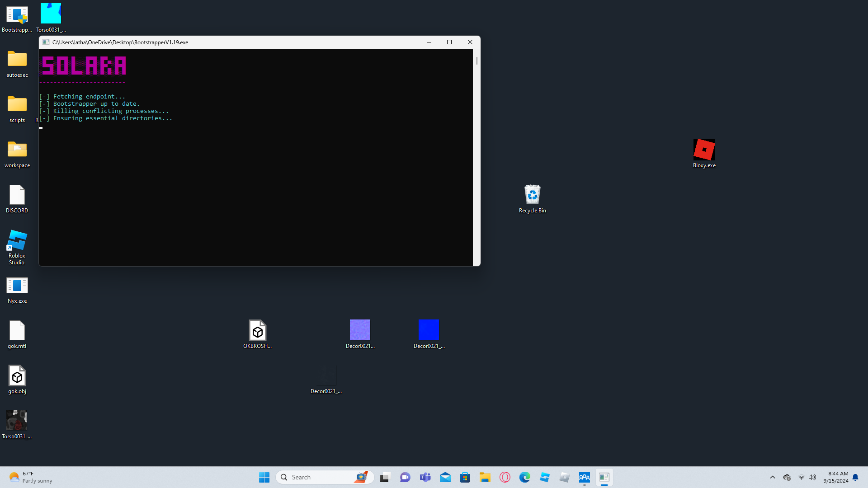868x488 pixels.
Task: Open the volume speaker tray icon
Action: coord(812,477)
